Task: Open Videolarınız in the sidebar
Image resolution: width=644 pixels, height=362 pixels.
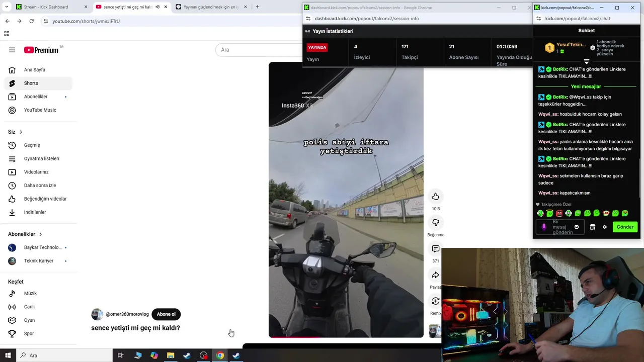Action: [39, 172]
